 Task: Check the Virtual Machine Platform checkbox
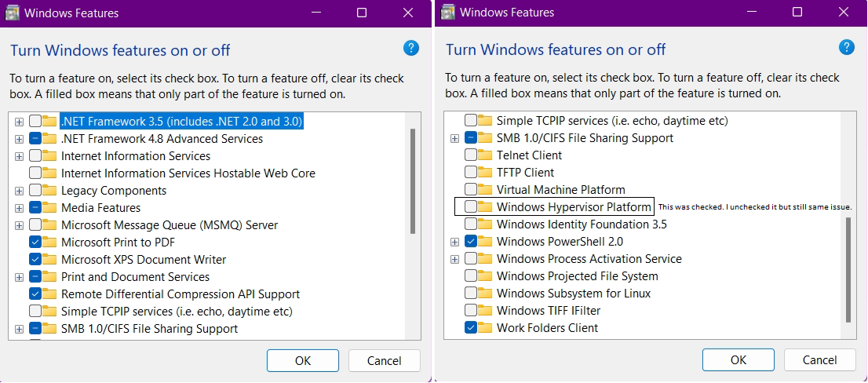tap(471, 189)
